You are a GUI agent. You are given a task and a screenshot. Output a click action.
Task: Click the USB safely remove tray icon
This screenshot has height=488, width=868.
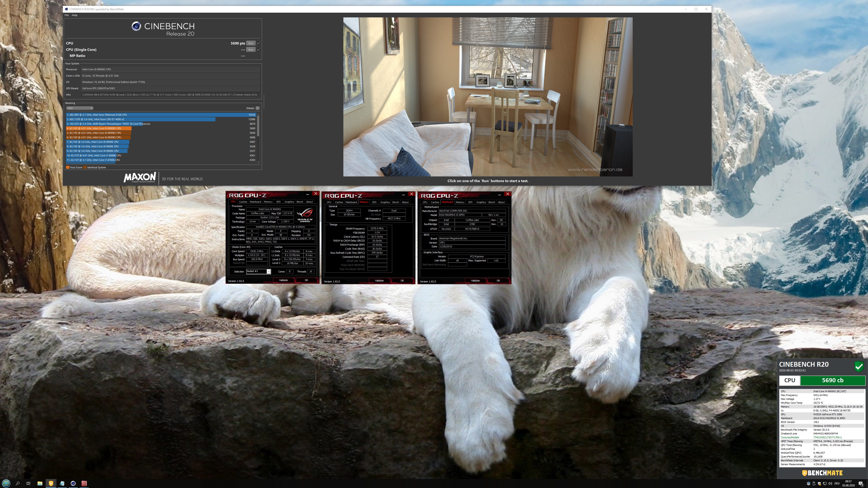[x=814, y=484]
